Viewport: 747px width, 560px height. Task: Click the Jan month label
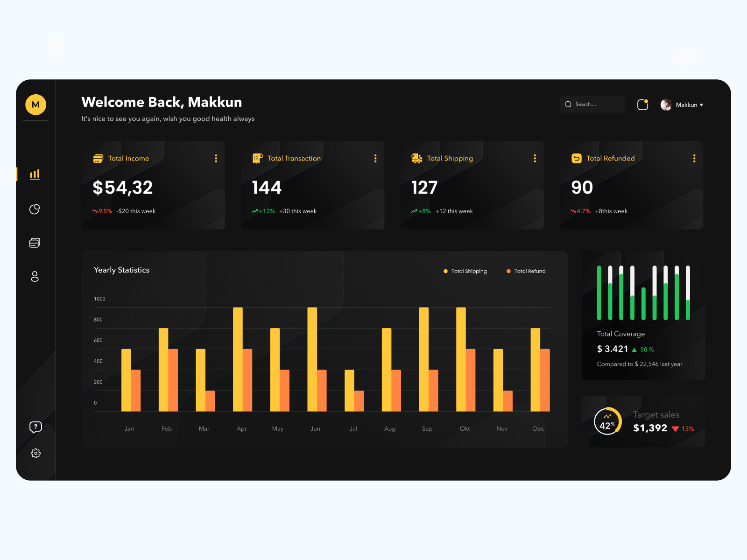click(x=129, y=429)
